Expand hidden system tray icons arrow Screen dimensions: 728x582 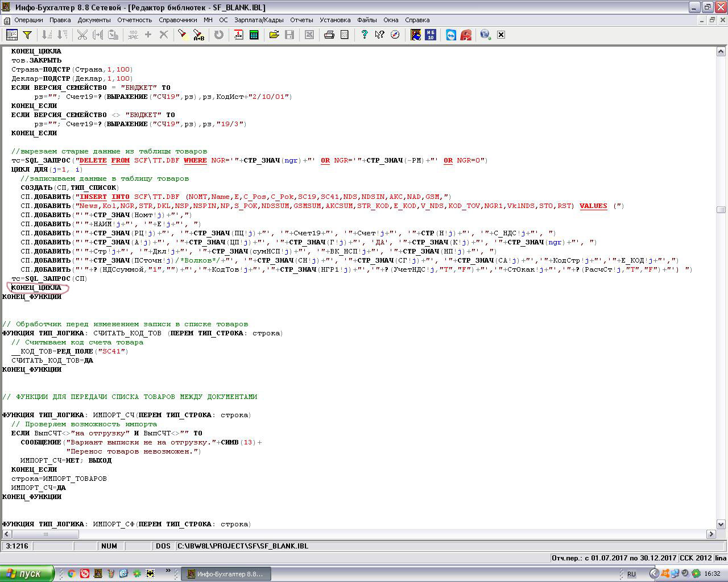pyautogui.click(x=654, y=574)
